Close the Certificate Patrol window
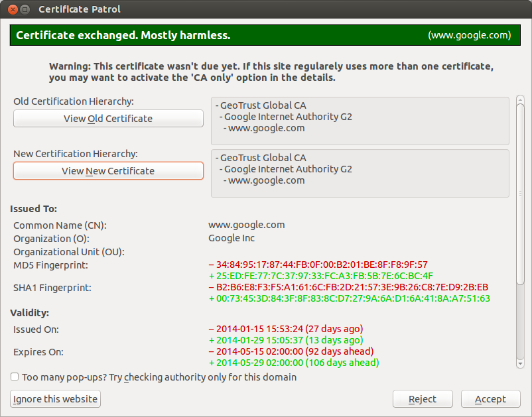532x417 pixels. [13, 9]
